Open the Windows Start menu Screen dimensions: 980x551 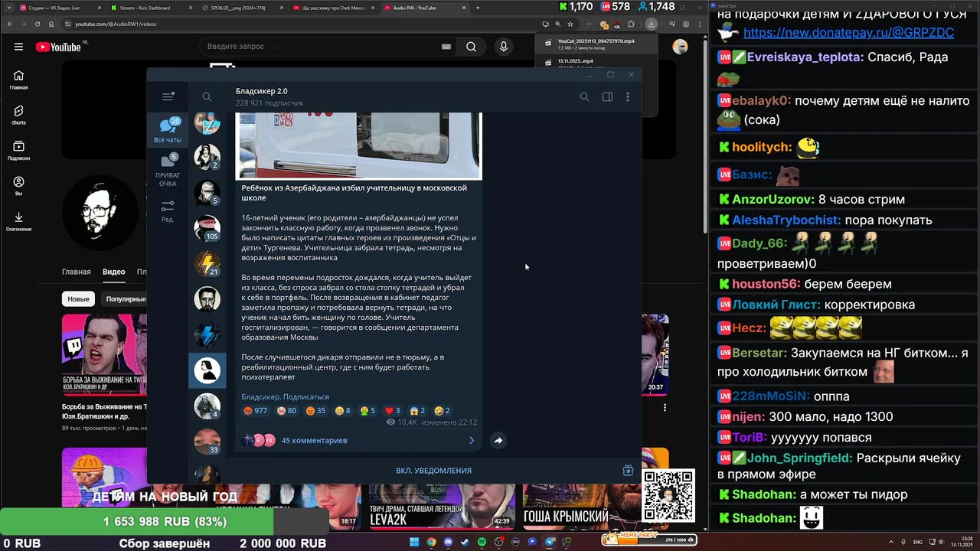tap(414, 542)
